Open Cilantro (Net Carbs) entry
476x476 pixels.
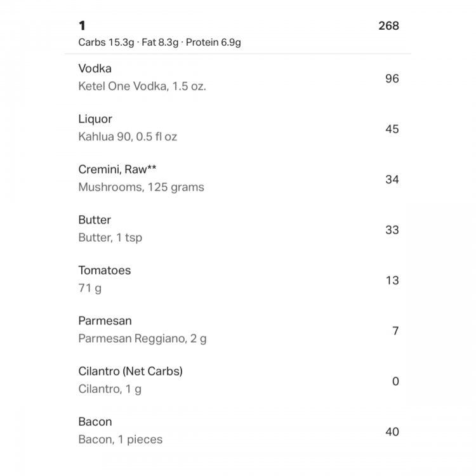tap(238, 380)
